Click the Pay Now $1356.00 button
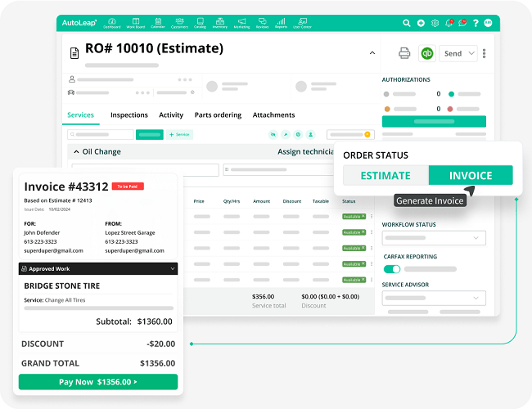This screenshot has width=532, height=409. coord(98,381)
